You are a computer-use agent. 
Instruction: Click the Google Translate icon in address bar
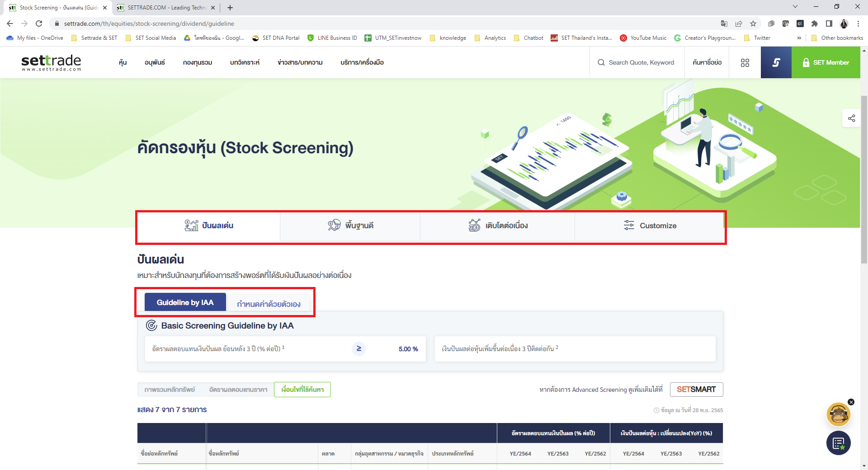point(724,23)
